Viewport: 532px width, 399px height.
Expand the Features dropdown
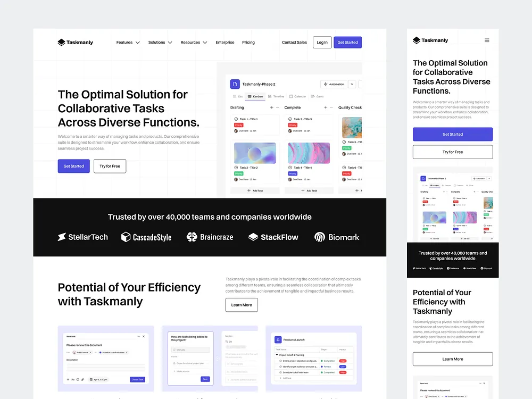point(128,42)
